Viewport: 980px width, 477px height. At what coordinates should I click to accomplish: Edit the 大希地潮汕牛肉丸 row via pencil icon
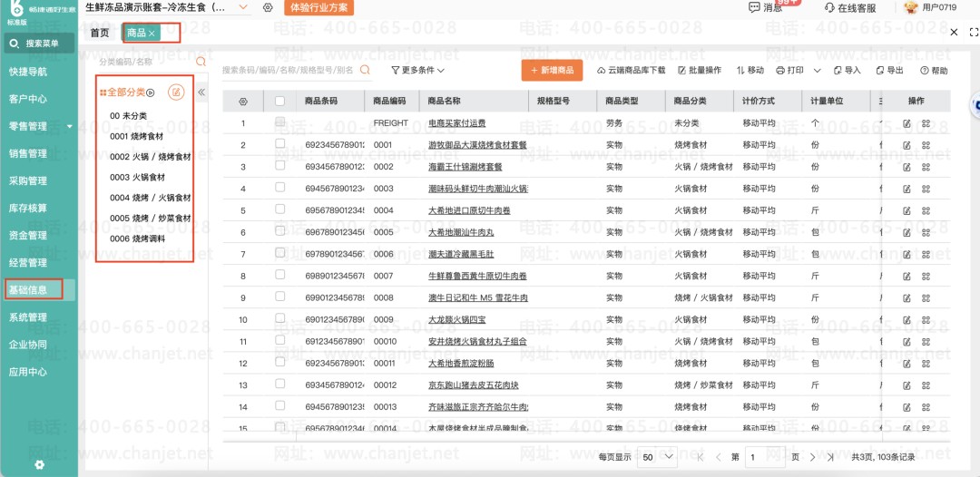coord(906,232)
